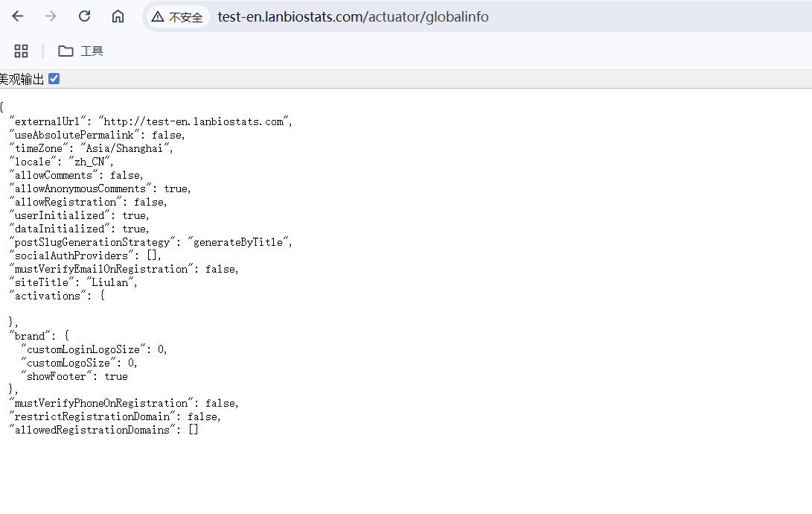
Task: Click the "generateByTitle" strategy value
Action: (x=240, y=242)
